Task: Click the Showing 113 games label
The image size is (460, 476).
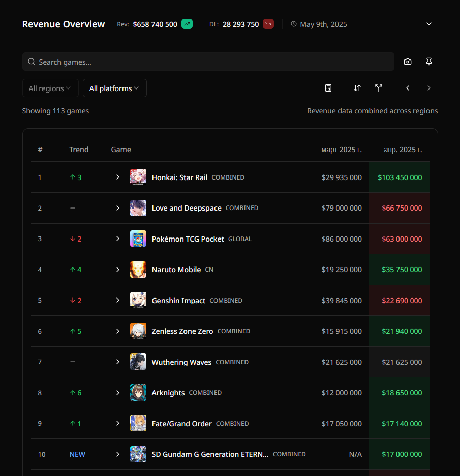Action: click(x=55, y=111)
